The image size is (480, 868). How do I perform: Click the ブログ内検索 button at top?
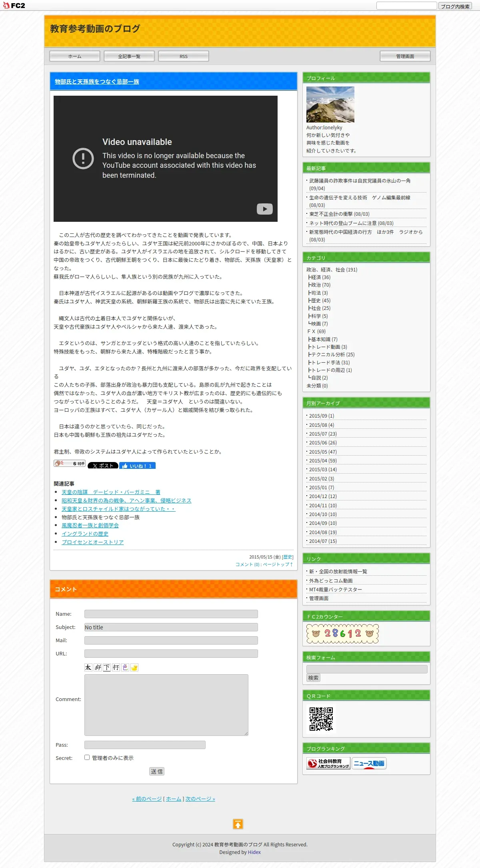(455, 6)
